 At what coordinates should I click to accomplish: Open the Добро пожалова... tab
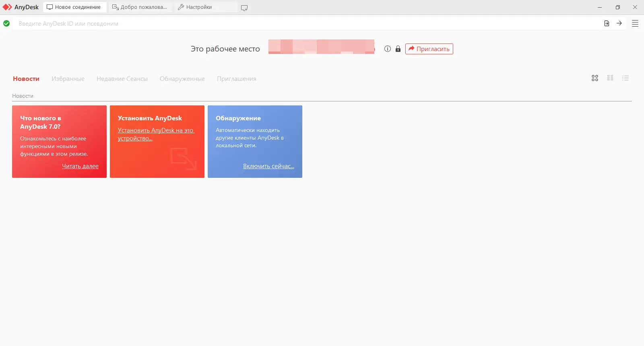click(140, 7)
